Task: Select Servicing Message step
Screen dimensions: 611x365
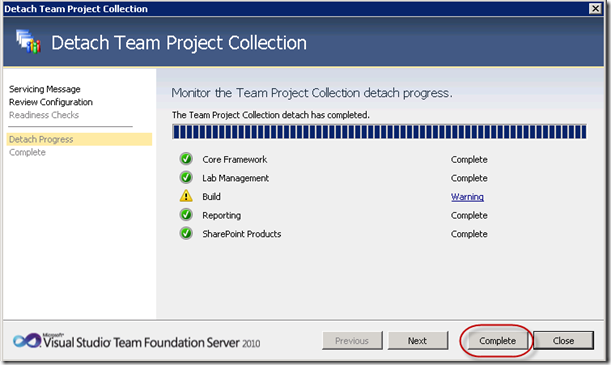Action: (45, 89)
